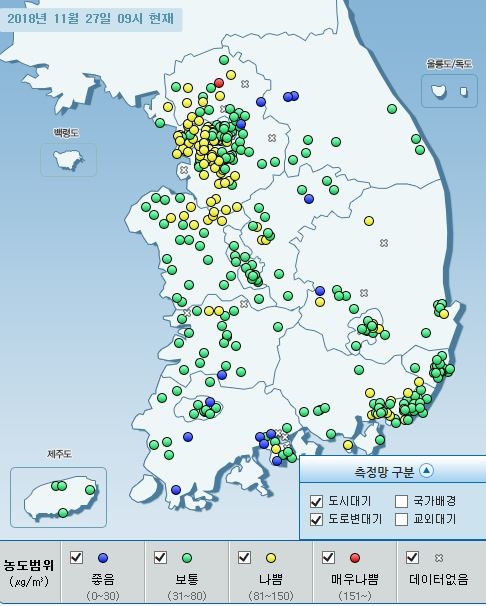Uncheck the 도로변대기 checkbox
The width and height of the screenshot is (486, 606).
click(x=316, y=519)
